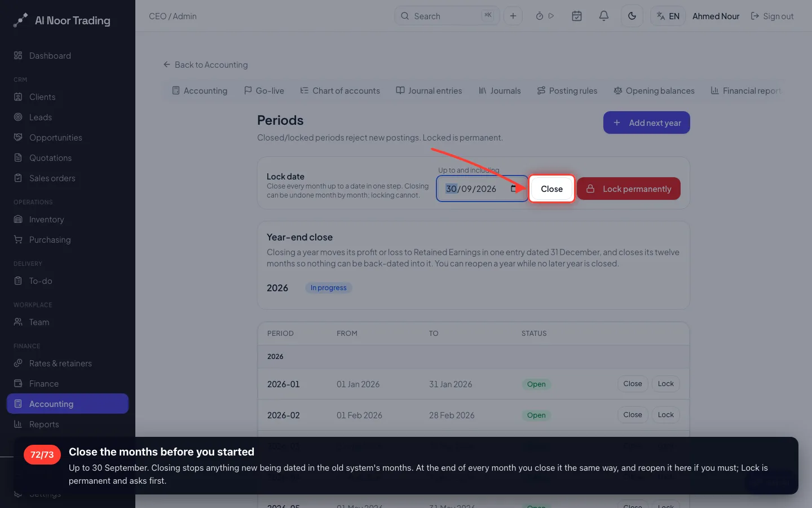Toggle dark mode with the moon icon
Screen dimensions: 812x508
pyautogui.click(x=632, y=16)
